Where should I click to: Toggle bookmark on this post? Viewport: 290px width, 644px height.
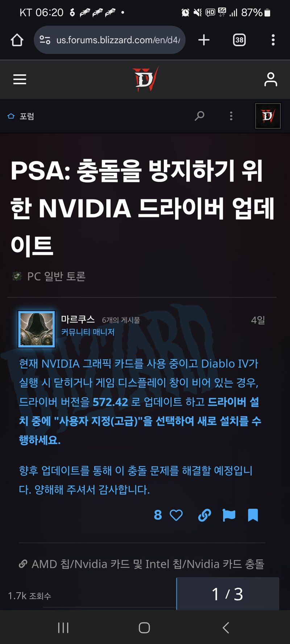click(x=253, y=515)
